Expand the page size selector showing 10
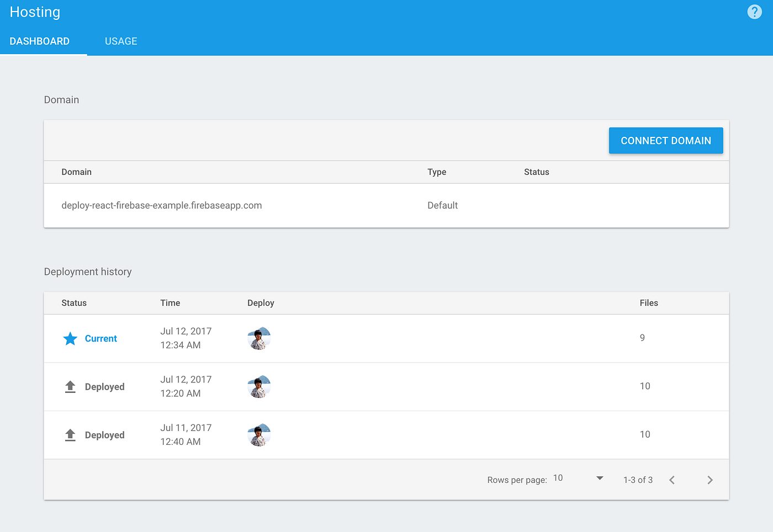 (x=558, y=478)
